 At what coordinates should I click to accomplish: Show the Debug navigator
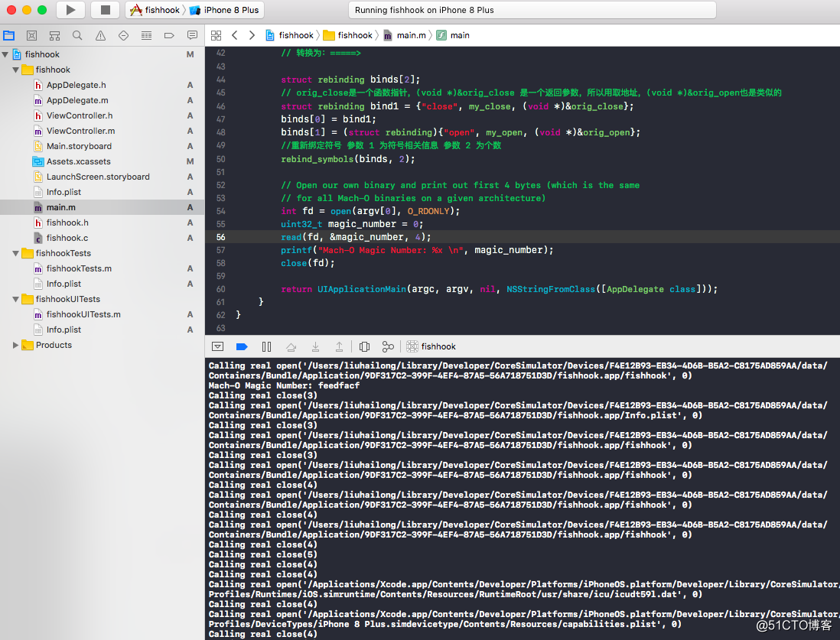(146, 35)
